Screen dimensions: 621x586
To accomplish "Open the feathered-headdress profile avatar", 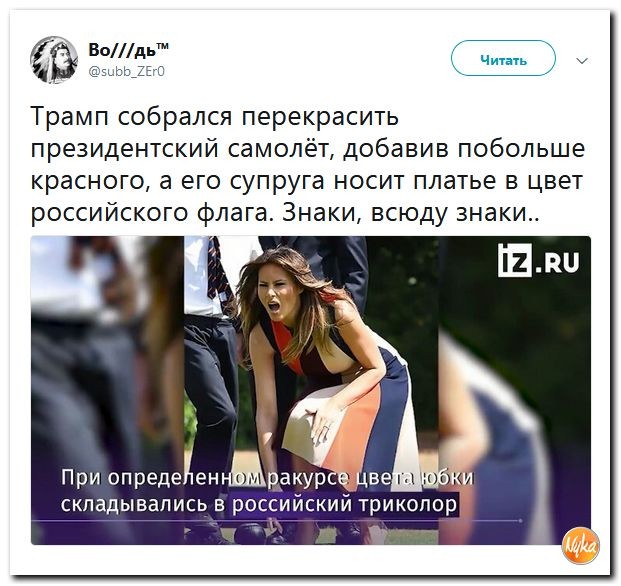I will pyautogui.click(x=54, y=59).
